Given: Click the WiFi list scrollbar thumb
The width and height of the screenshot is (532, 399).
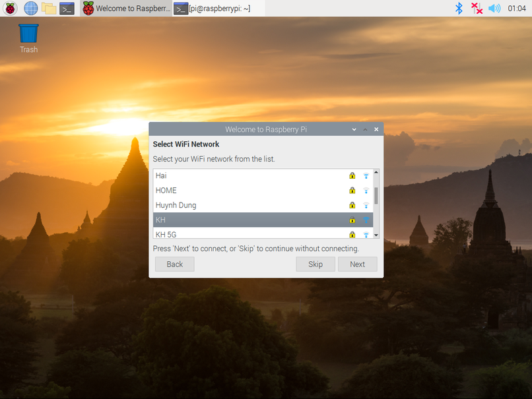Looking at the screenshot, I should [x=376, y=196].
